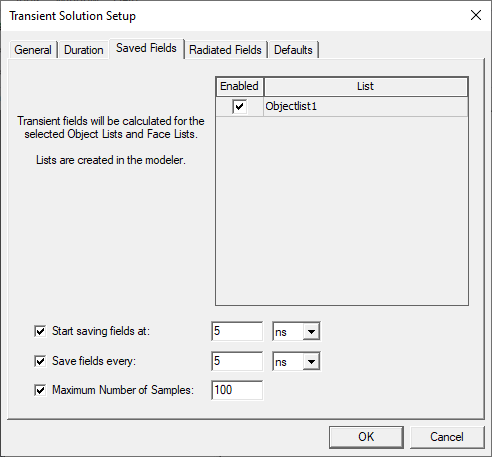Expand the save interval units dropdown

(x=296, y=361)
